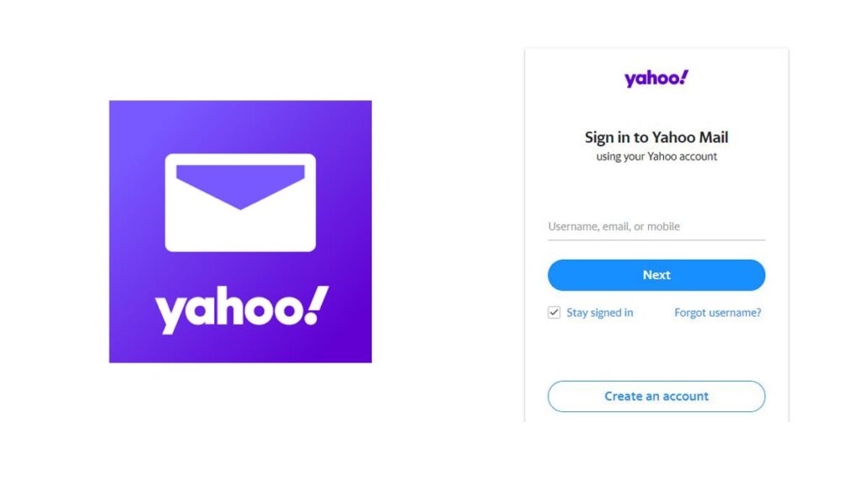
Task: Click the checkmark icon beside Stay signed in
Action: click(554, 313)
